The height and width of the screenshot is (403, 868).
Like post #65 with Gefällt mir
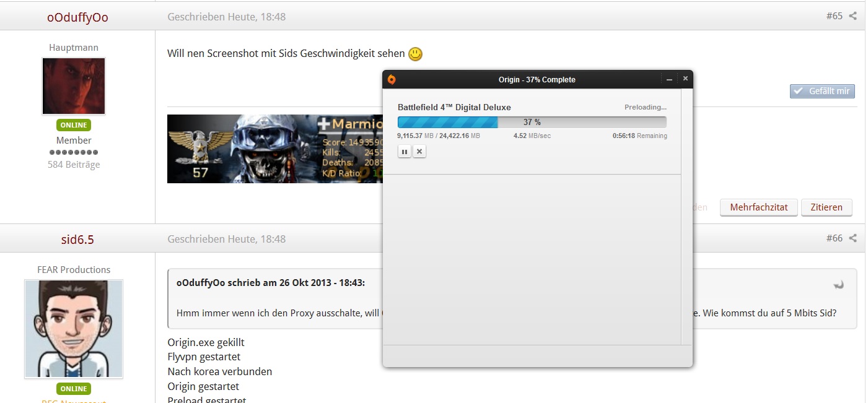tap(822, 91)
